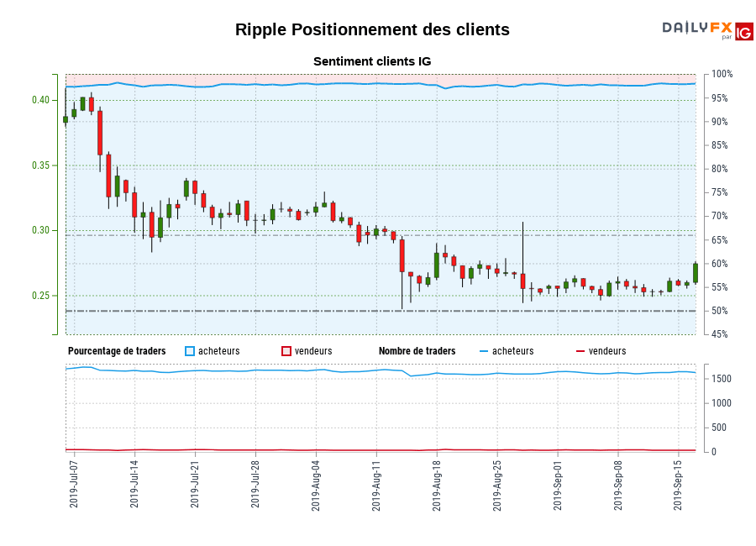Viewport: 756px width, 546px height.
Task: Click the red IG logo badge
Action: point(744,32)
